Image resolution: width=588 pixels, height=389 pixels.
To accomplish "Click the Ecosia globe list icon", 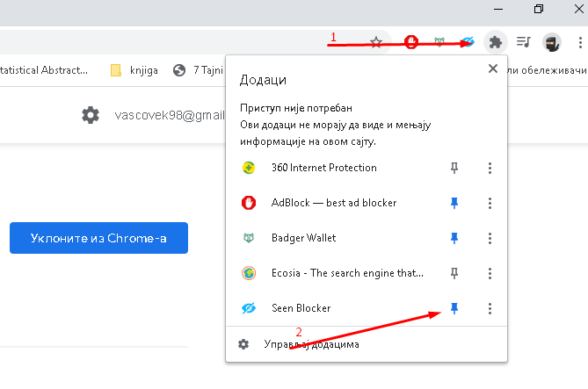I will 249,273.
